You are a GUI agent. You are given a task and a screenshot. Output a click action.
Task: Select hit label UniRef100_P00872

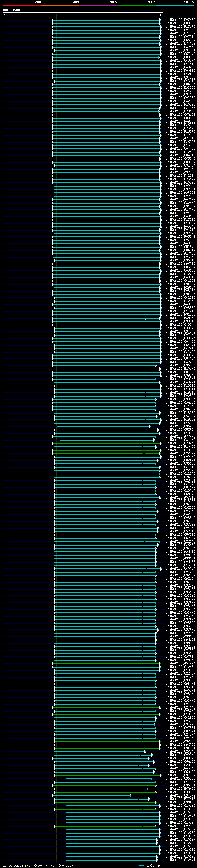(x=180, y=396)
